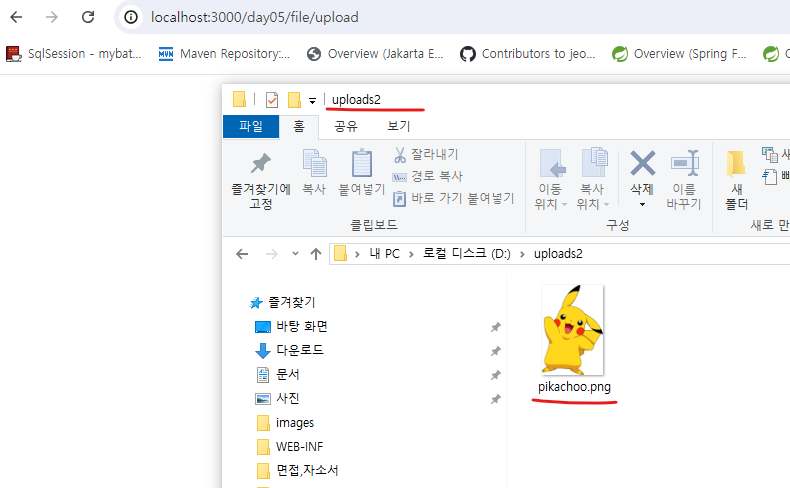Click 로컬 디스크 (D:) in path
790x488 pixels.
coord(467,254)
